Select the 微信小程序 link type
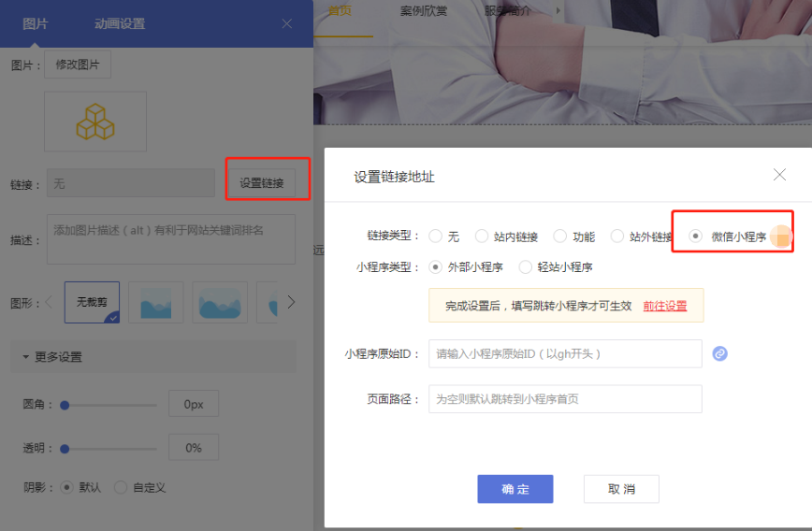The image size is (812, 531). pos(695,236)
